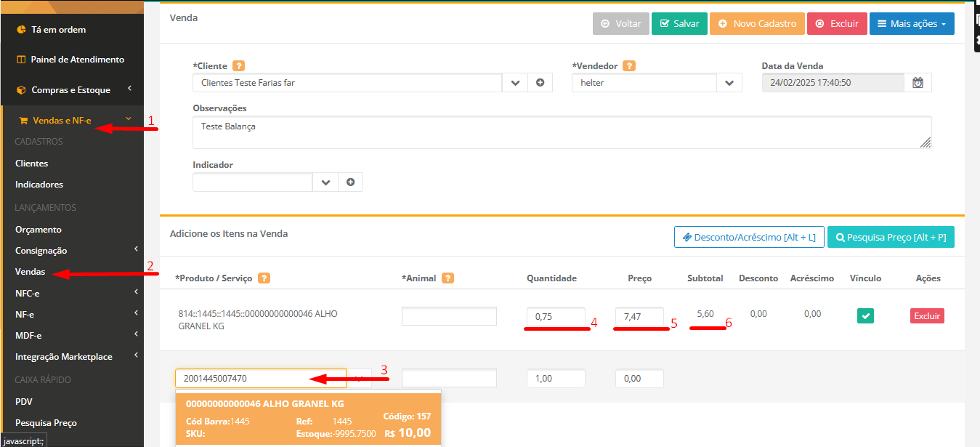Click the help icon beside Vendedor label
980x447 pixels.
click(x=629, y=66)
